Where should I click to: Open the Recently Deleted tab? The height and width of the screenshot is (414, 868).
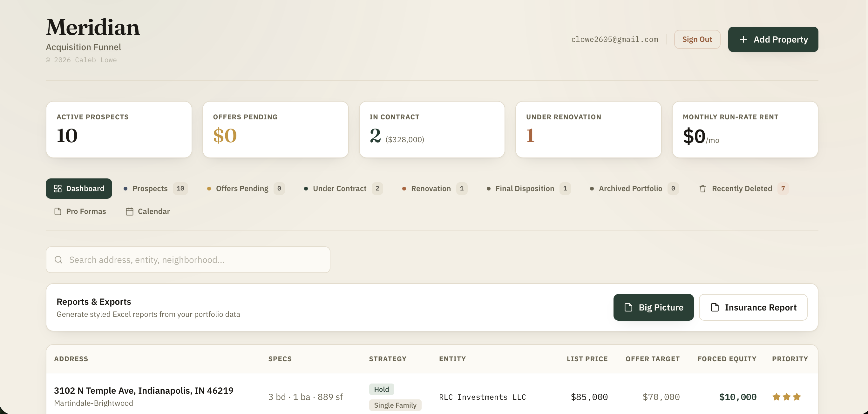[744, 189]
